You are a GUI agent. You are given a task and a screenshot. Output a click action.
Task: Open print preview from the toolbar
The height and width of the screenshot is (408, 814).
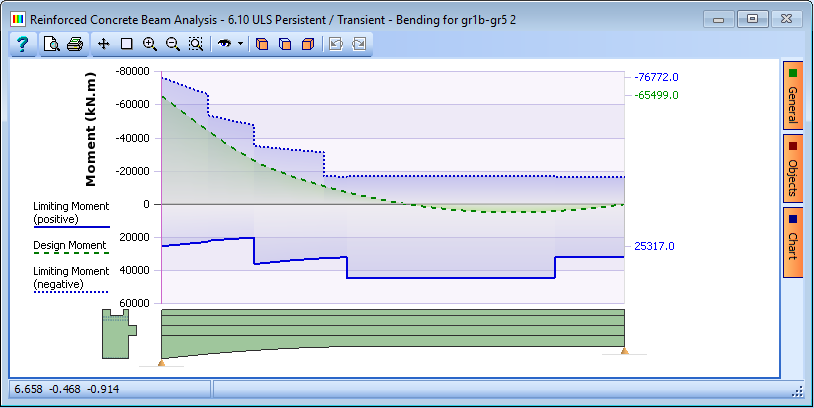pos(51,44)
